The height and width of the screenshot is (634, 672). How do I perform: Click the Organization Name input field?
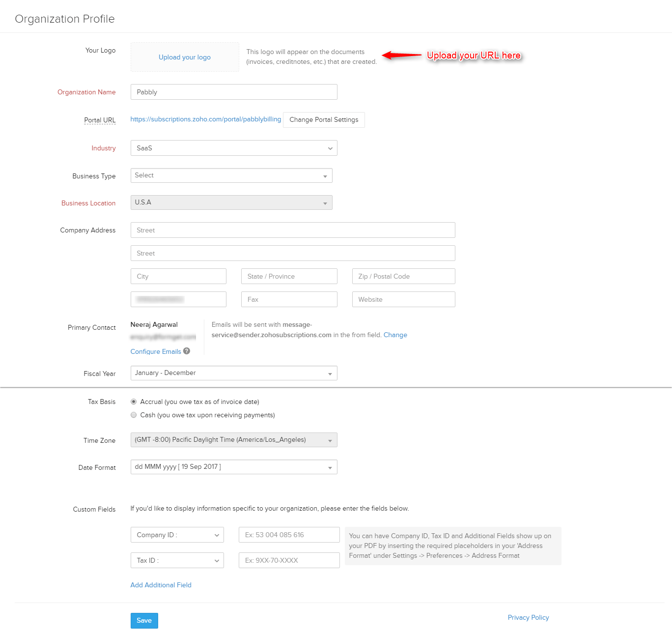(234, 92)
